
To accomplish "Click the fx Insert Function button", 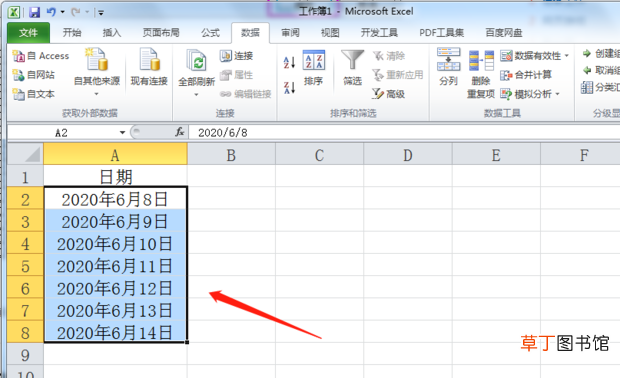I will click(x=180, y=132).
